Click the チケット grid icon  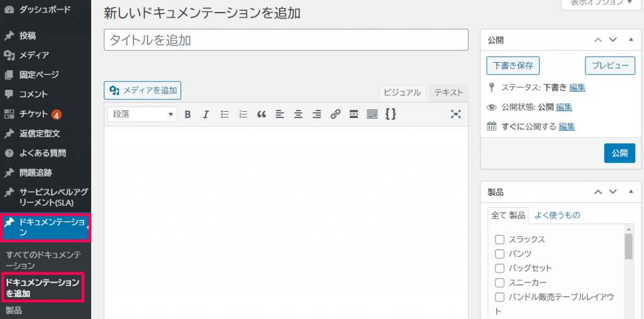pos(9,114)
